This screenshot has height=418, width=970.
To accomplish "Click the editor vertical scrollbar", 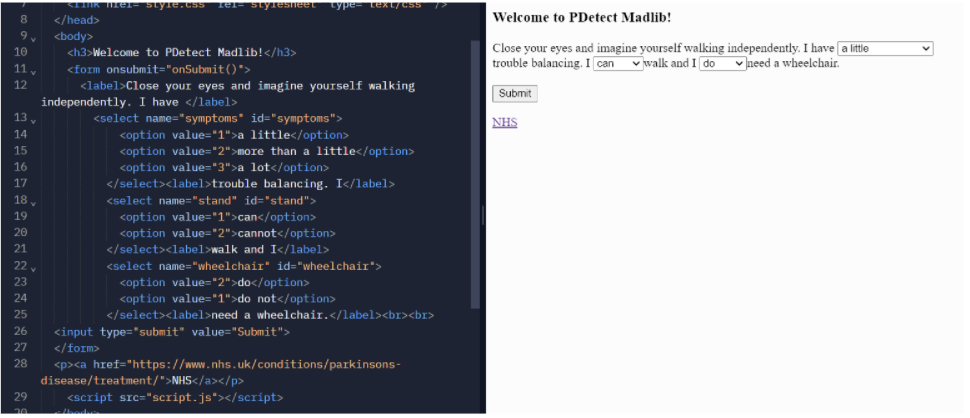I will 475,174.
